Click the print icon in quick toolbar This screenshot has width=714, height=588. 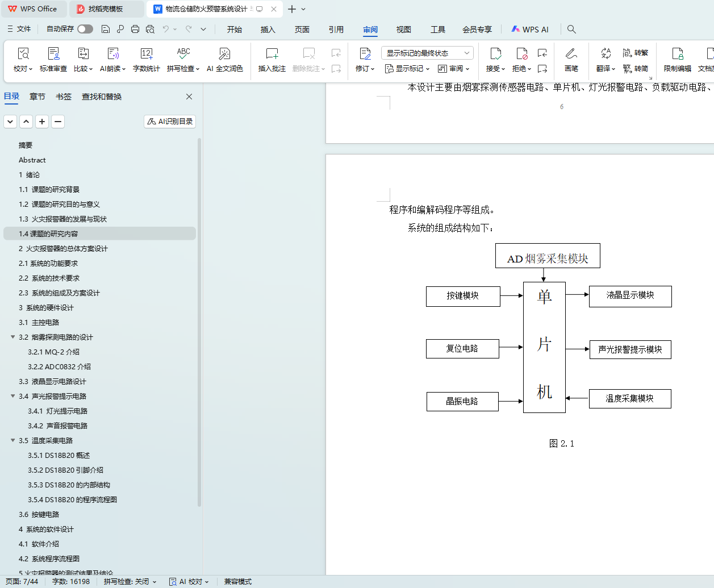click(135, 29)
